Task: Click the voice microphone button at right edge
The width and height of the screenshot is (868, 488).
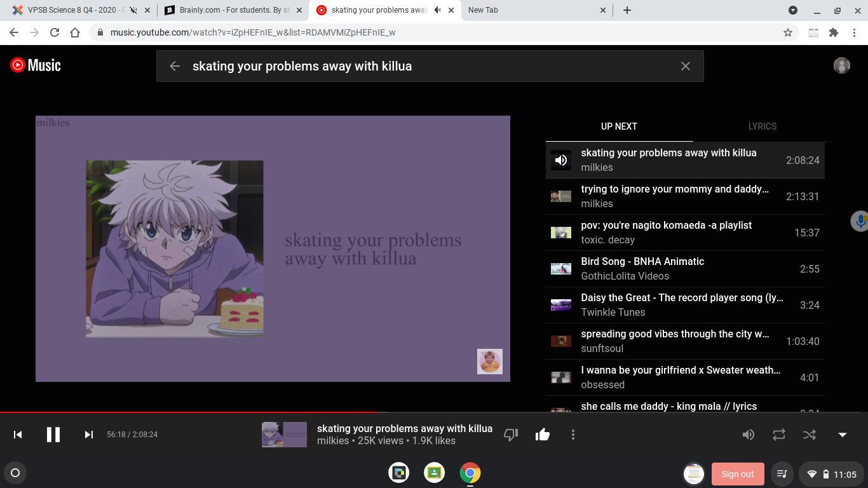Action: (860, 221)
